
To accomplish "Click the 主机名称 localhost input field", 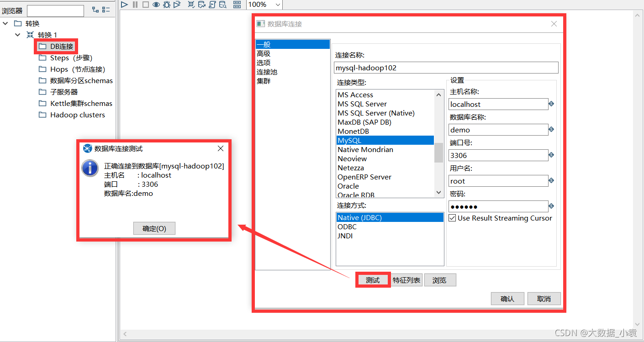I will (x=498, y=104).
